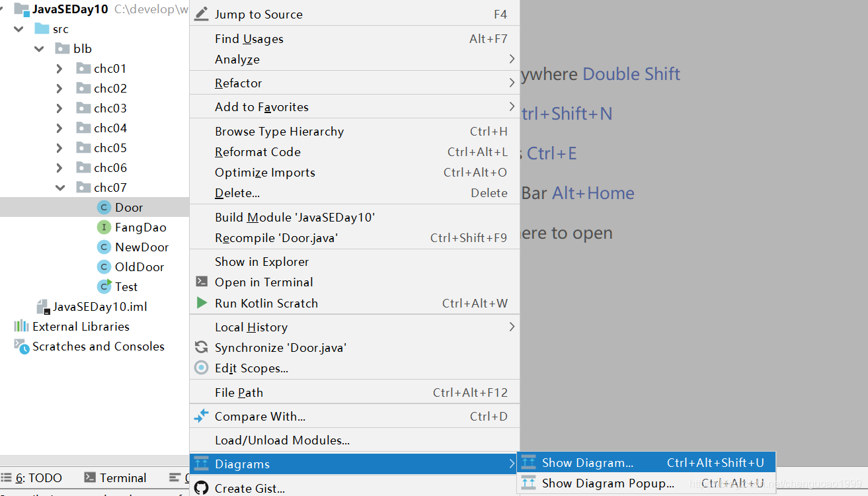Open the Add to Favorites submenu
The width and height of the screenshot is (868, 496).
coord(354,106)
